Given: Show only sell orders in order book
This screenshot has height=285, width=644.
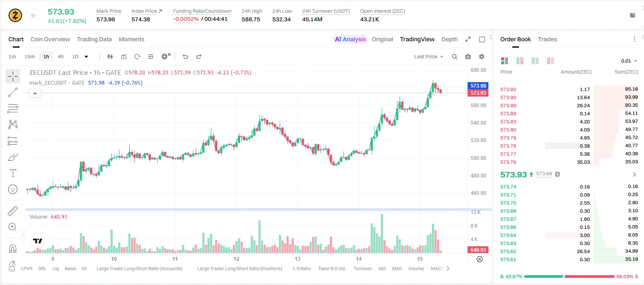Looking at the screenshot, I should click(x=550, y=61).
